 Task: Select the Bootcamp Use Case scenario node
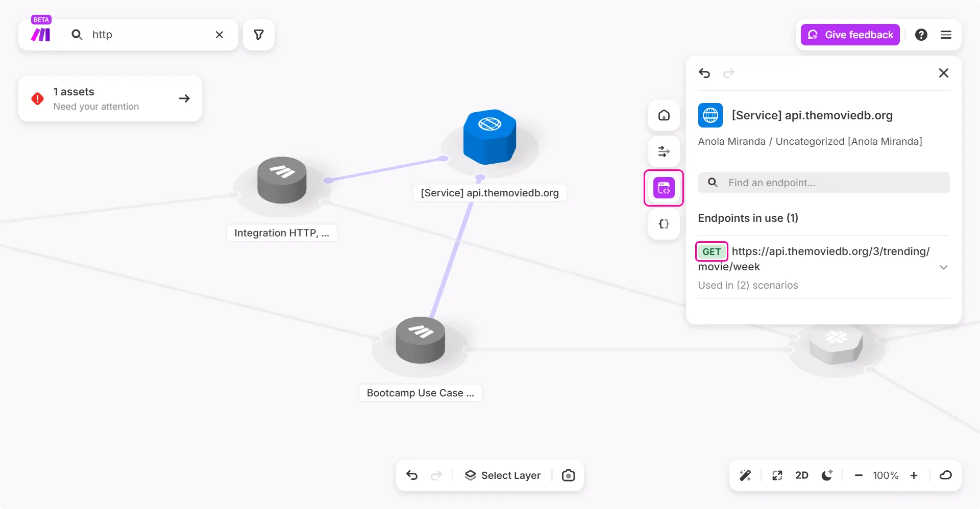tap(421, 340)
